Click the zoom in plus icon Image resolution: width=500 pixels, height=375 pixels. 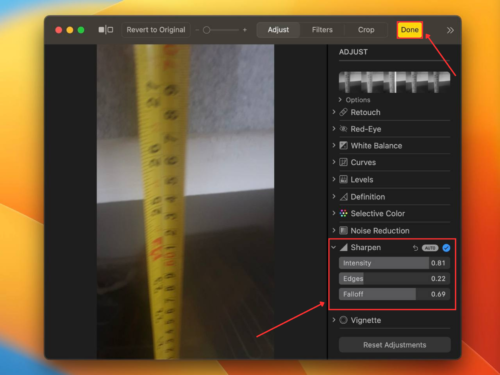point(245,30)
